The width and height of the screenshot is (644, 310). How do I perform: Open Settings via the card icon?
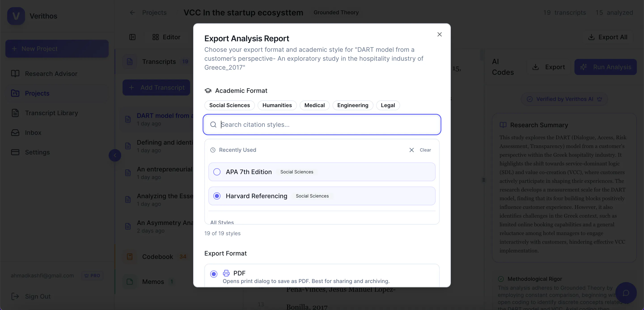(15, 152)
